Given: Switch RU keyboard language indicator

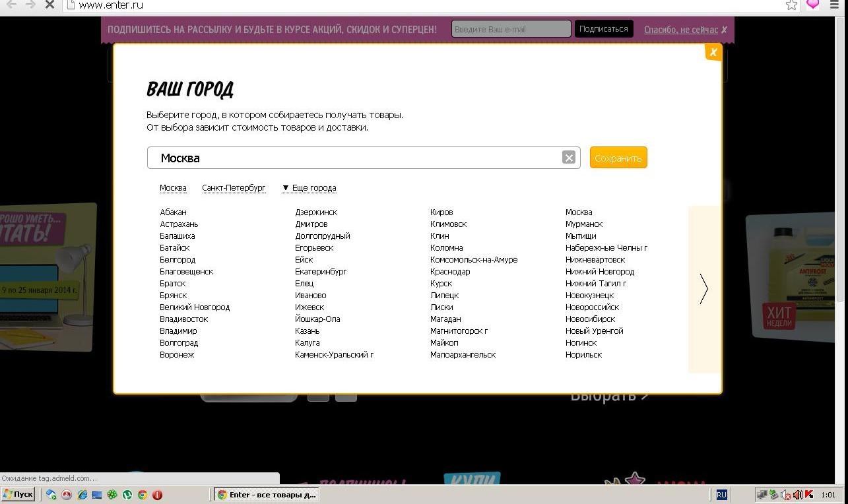Looking at the screenshot, I should 721,495.
